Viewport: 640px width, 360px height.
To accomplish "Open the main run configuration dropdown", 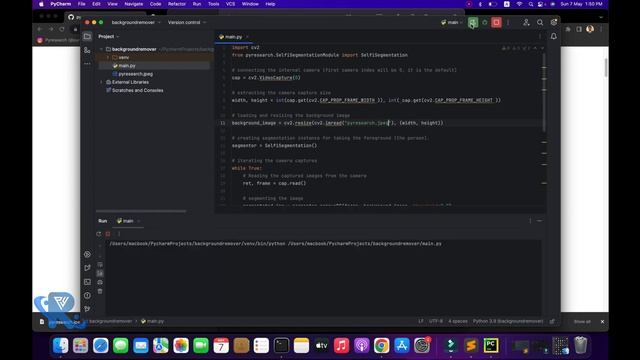I will point(452,22).
